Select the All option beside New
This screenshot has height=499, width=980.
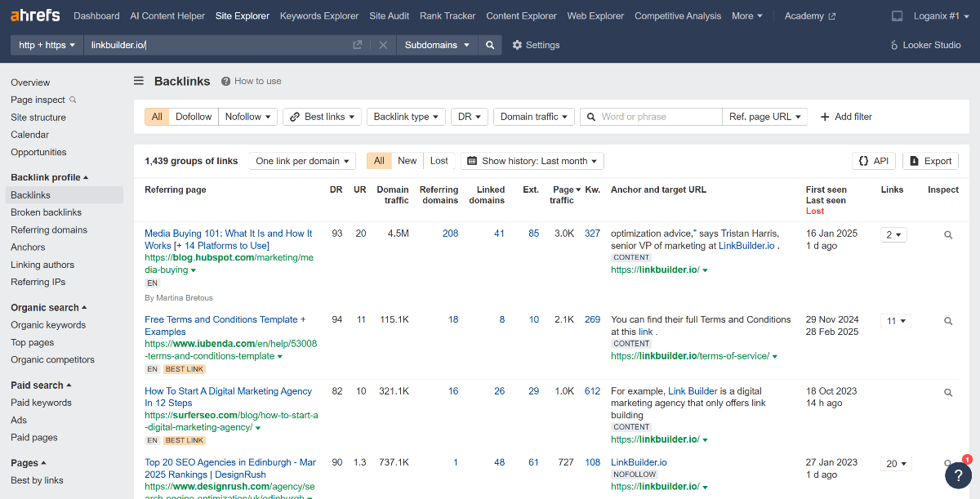(x=379, y=161)
